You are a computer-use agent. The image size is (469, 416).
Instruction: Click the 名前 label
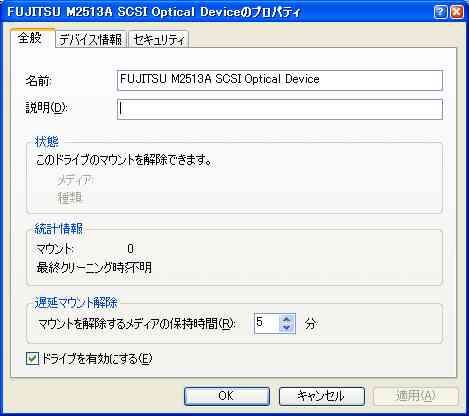(38, 80)
